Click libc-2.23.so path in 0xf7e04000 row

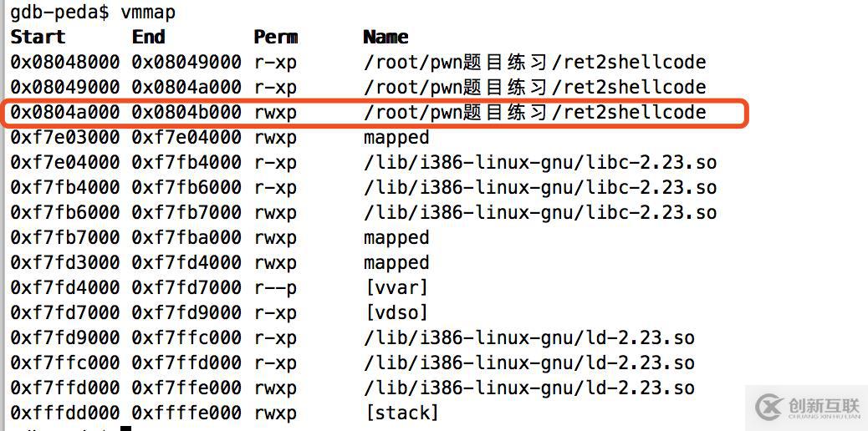pyautogui.click(x=540, y=163)
